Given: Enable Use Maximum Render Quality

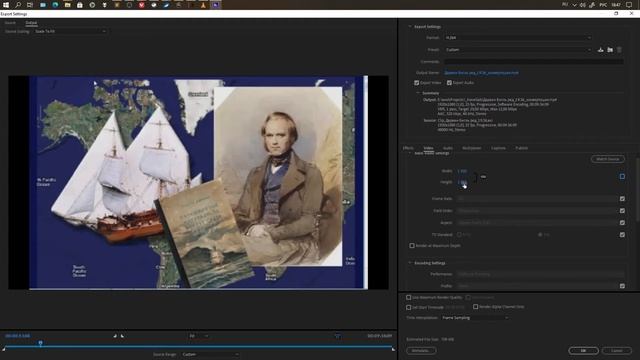Looking at the screenshot, I should click(x=409, y=298).
